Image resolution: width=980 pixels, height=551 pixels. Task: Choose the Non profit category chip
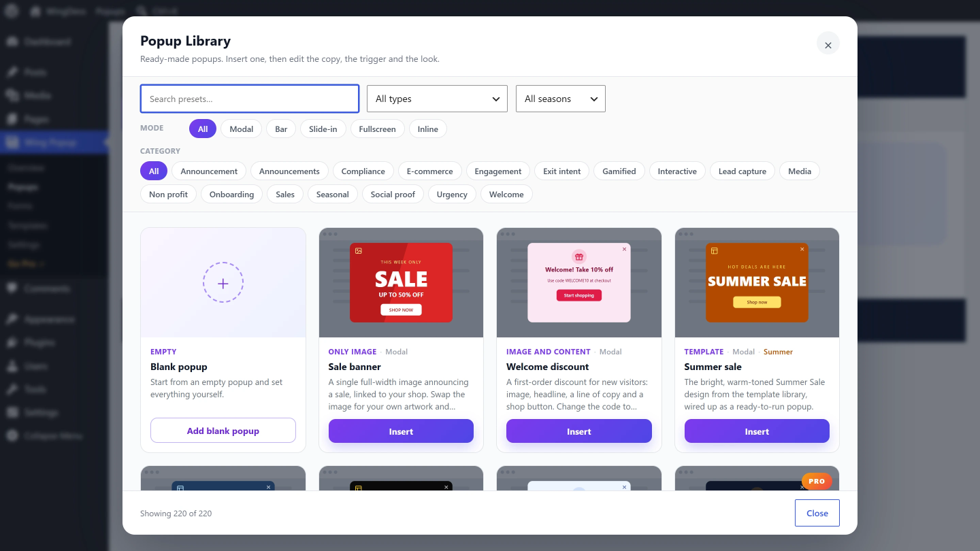click(168, 194)
